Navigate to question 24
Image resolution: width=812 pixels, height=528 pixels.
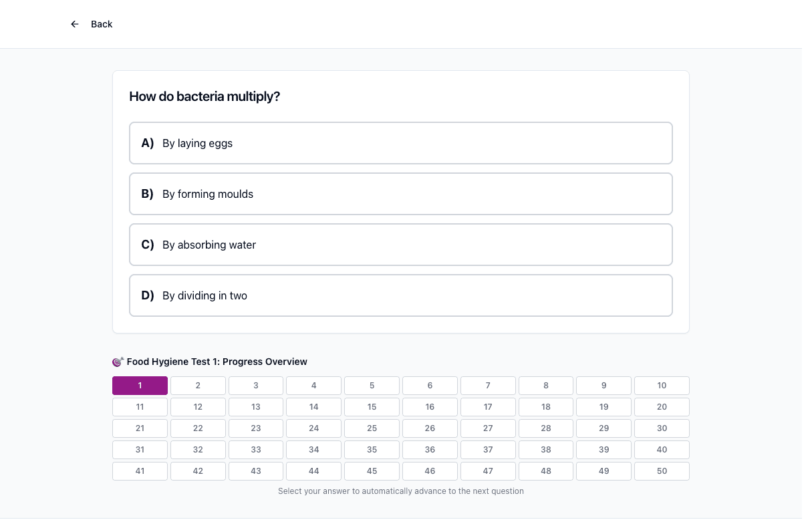pos(314,428)
